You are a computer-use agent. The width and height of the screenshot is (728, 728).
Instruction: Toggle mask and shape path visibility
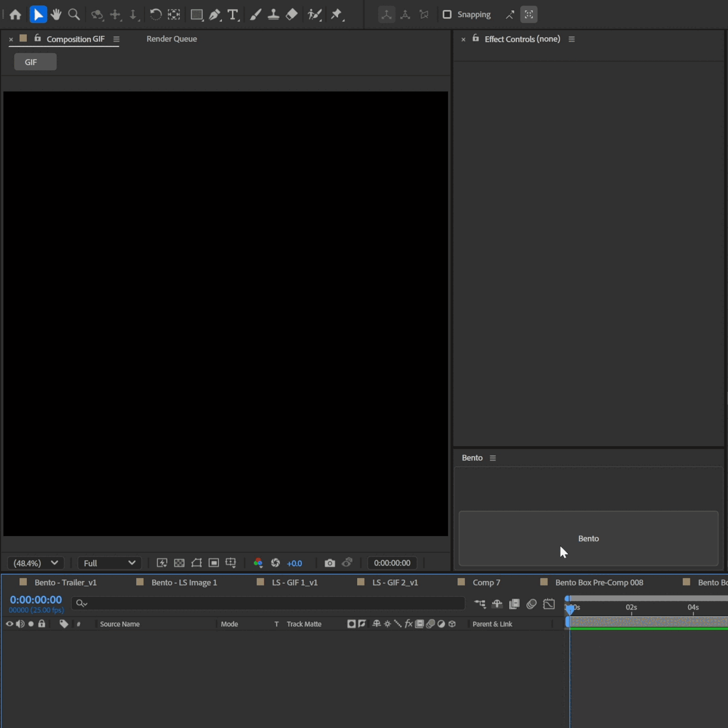197,563
